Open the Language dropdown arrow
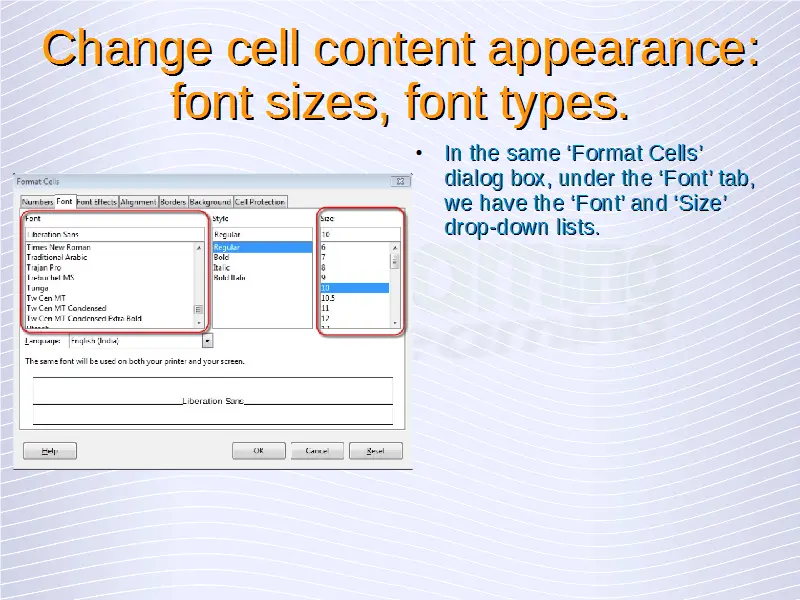The width and height of the screenshot is (800, 600). point(207,341)
